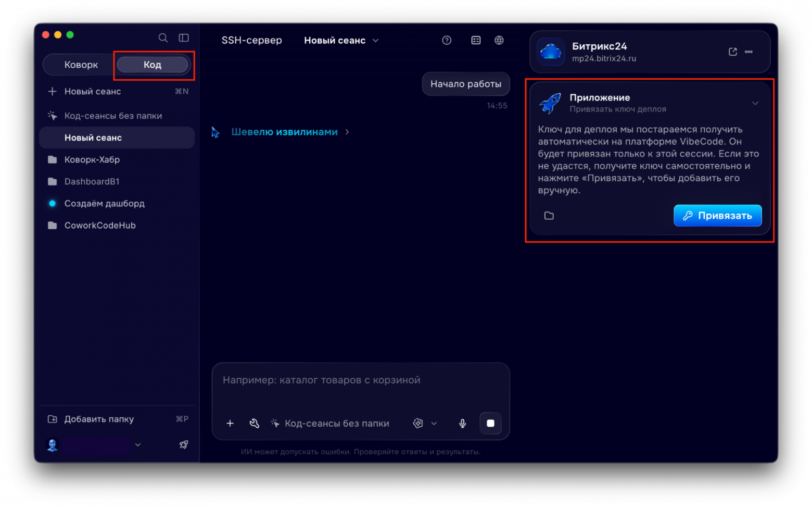Open the model selector icon dropdown
Image resolution: width=812 pixels, height=508 pixels.
(425, 423)
